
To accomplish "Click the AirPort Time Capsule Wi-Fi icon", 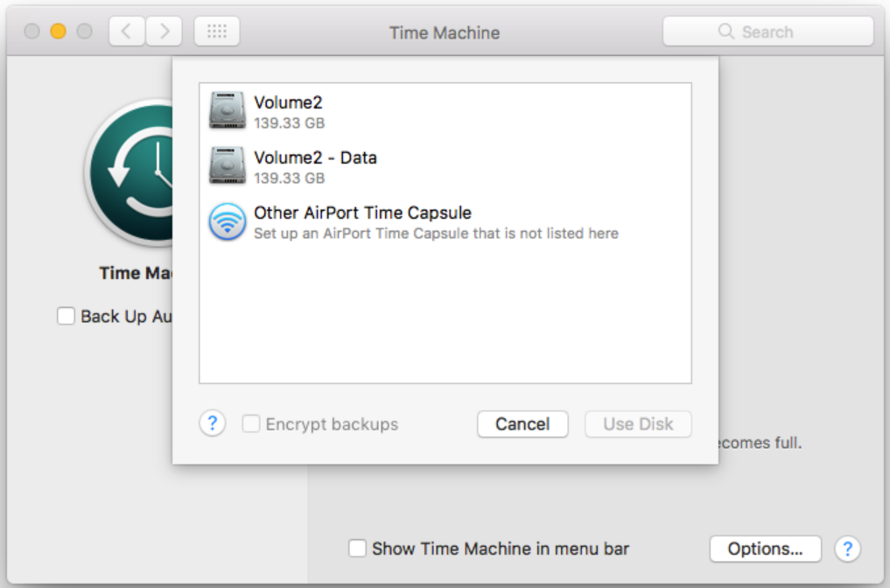I will [226, 220].
